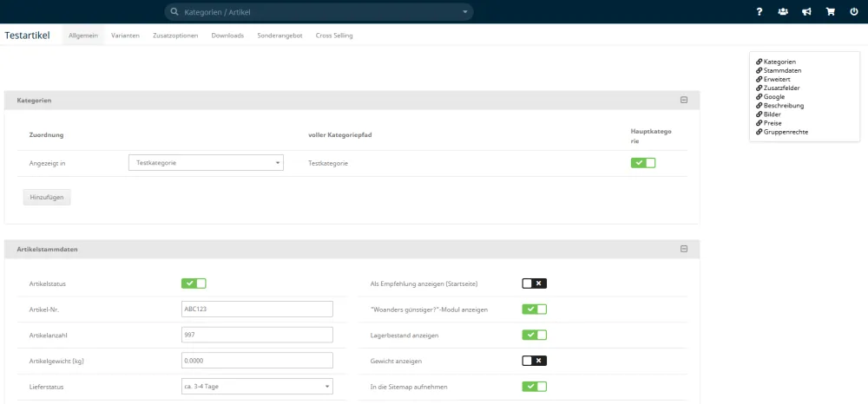The image size is (868, 404).
Task: Jump to Preise section link
Action: coord(773,123)
